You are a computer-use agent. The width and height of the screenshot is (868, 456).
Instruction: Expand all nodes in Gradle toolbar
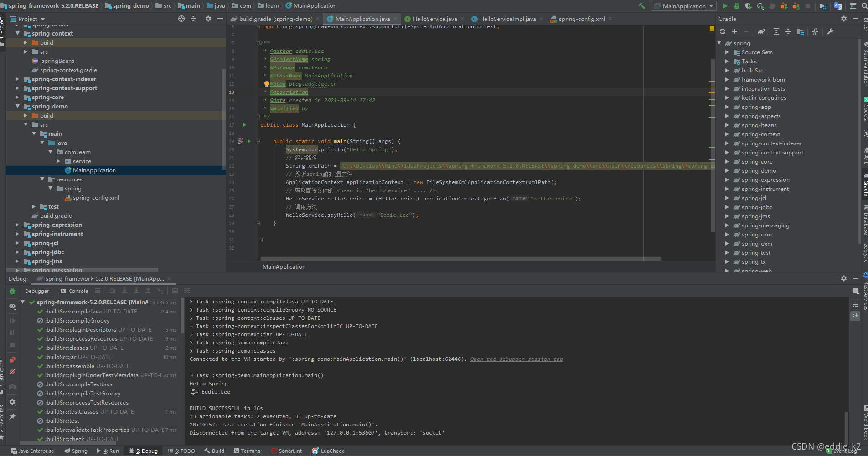776,31
